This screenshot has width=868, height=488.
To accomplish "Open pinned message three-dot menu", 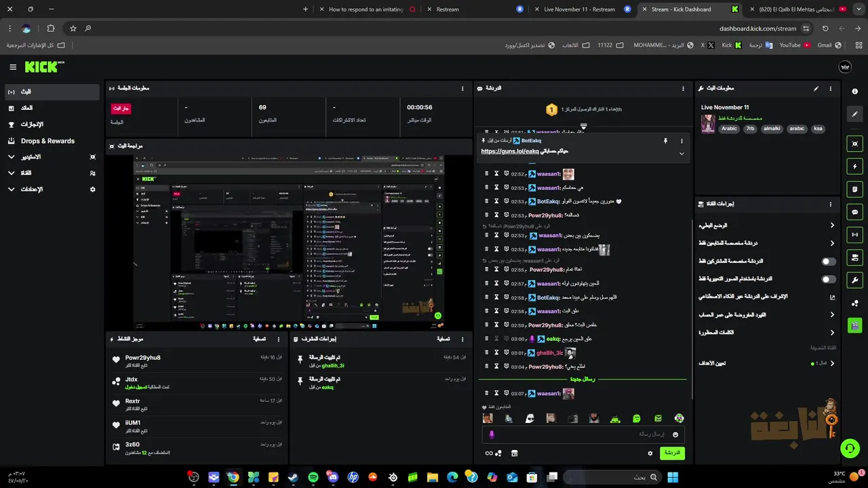I will click(x=682, y=140).
